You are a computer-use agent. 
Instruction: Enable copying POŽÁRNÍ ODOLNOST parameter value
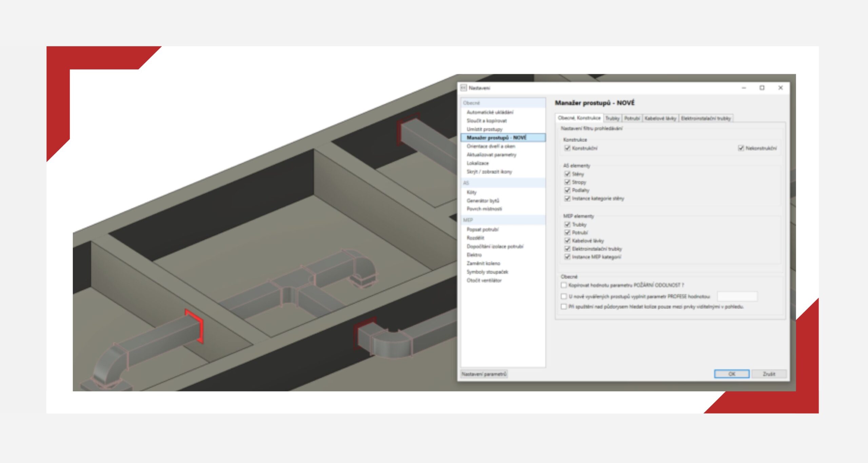[x=564, y=285]
